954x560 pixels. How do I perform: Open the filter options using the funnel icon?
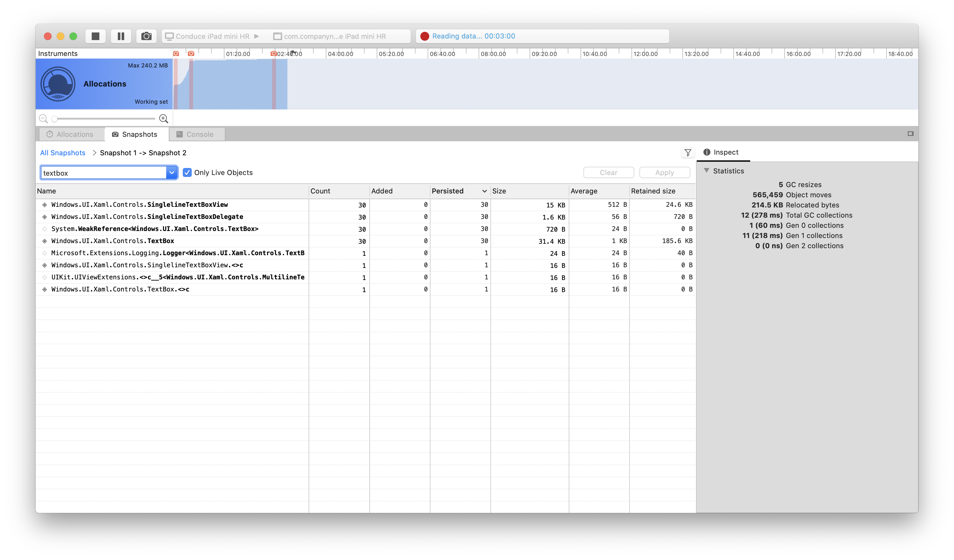click(688, 152)
